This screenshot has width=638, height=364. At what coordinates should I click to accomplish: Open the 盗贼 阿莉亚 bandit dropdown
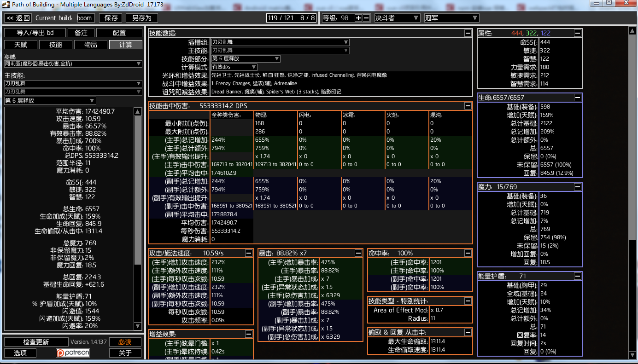(73, 64)
